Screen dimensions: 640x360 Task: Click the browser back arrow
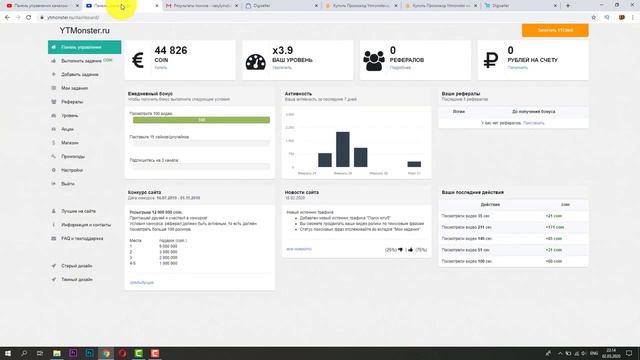[x=7, y=18]
